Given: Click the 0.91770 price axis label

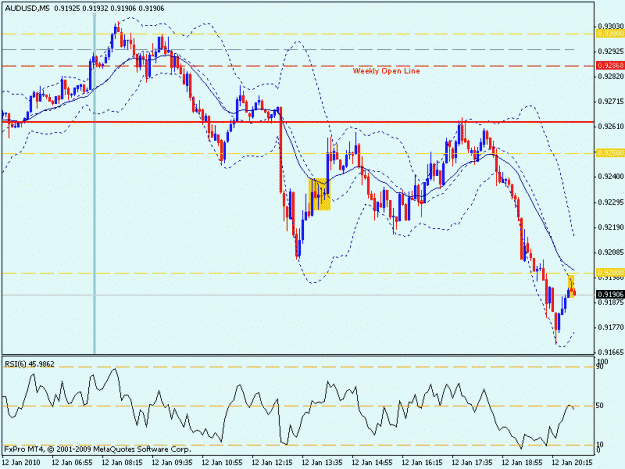Looking at the screenshot, I should point(611,327).
